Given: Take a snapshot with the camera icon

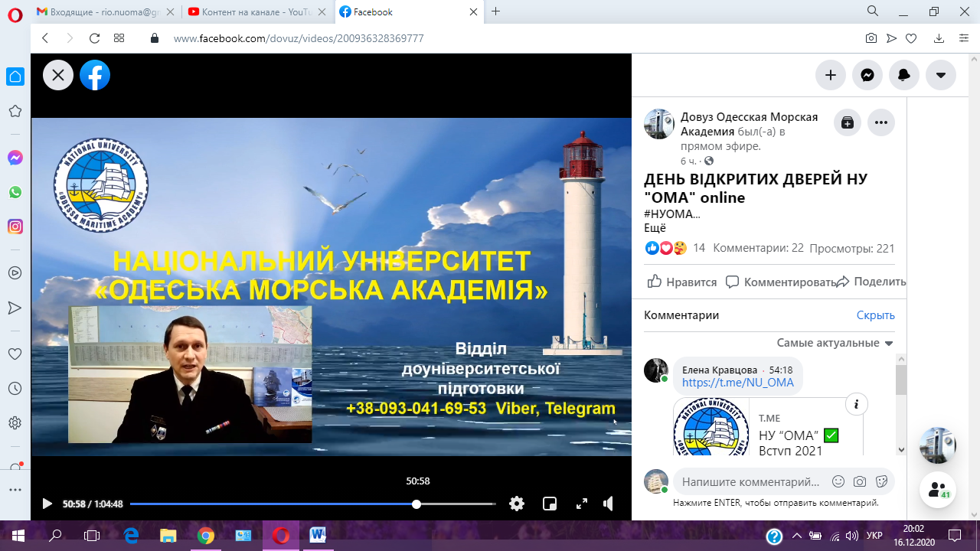Looking at the screenshot, I should (871, 38).
